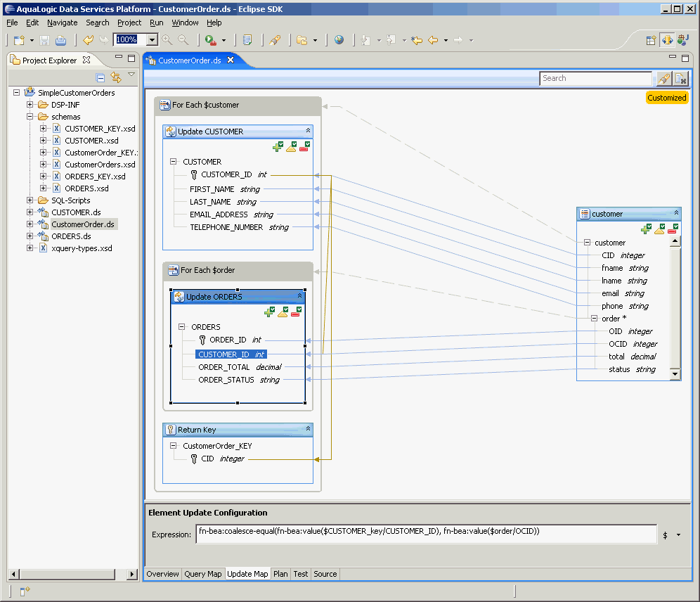The height and width of the screenshot is (602, 700).
Task: Click the Forward navigation arrow icon
Action: pyautogui.click(x=458, y=40)
